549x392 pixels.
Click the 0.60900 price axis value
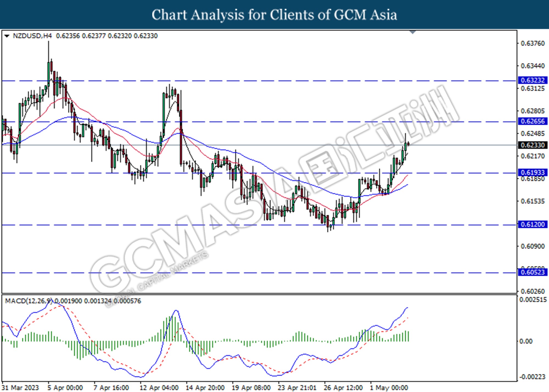[x=533, y=246]
